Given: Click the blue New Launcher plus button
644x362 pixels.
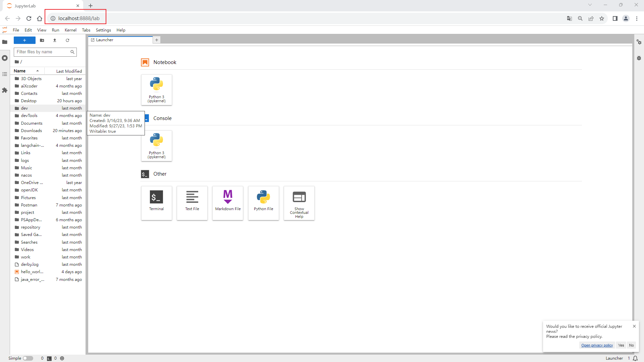Looking at the screenshot, I should [x=24, y=40].
